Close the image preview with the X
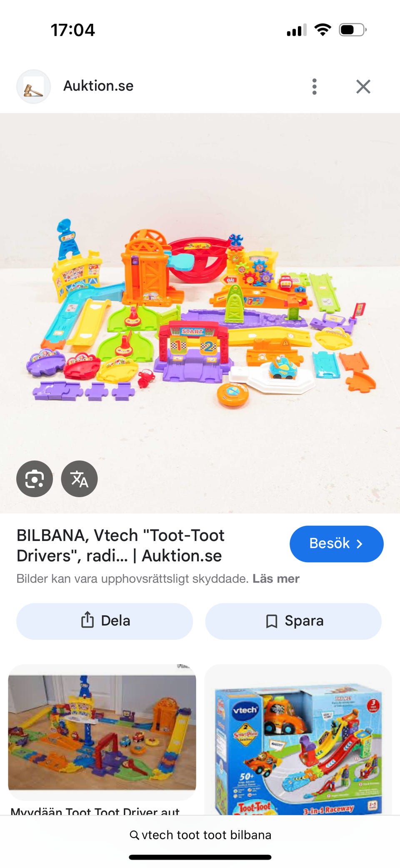This screenshot has height=868, width=400. click(x=363, y=86)
